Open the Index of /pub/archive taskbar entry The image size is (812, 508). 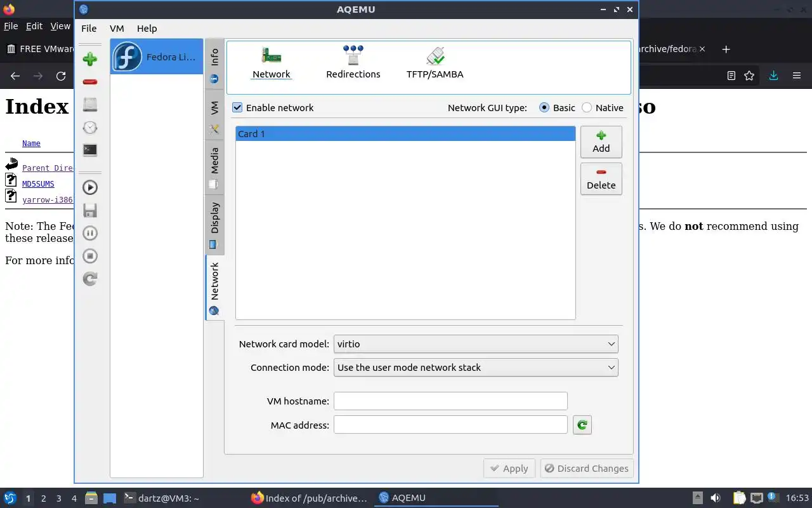310,498
